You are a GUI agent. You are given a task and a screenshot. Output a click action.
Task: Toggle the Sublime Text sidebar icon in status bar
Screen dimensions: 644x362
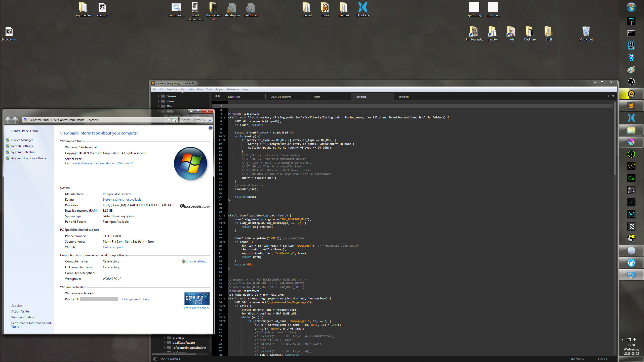coord(155,359)
